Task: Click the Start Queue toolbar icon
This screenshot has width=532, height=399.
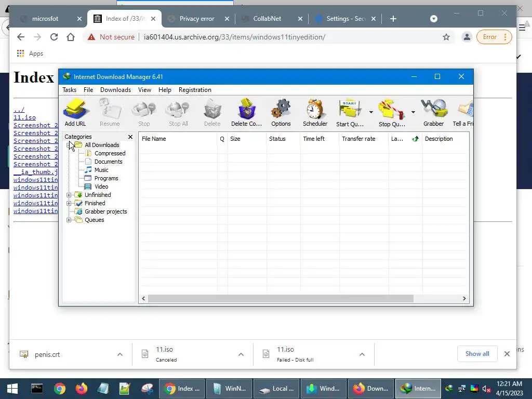Action: tap(350, 112)
